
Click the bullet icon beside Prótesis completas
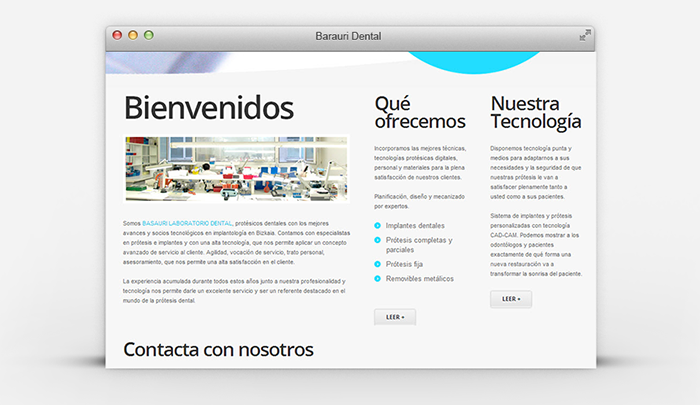point(377,240)
